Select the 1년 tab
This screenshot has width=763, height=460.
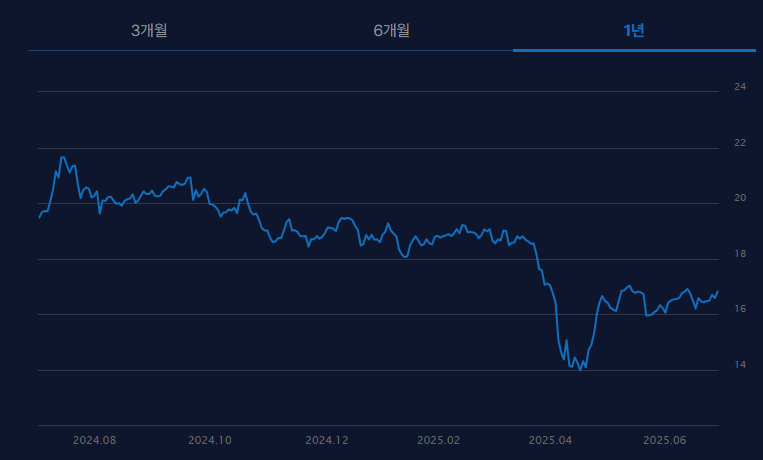click(634, 30)
